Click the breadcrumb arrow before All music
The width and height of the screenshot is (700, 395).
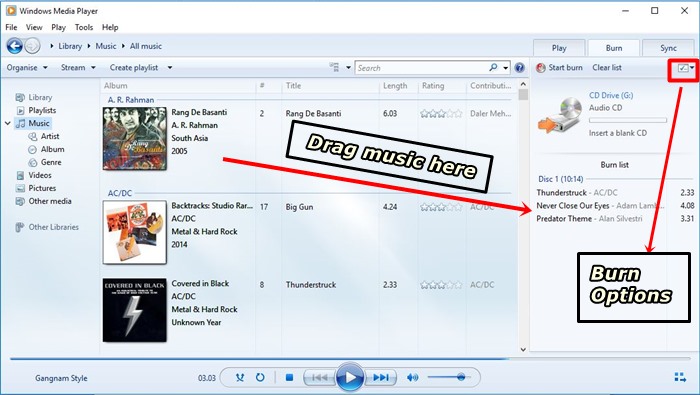123,46
